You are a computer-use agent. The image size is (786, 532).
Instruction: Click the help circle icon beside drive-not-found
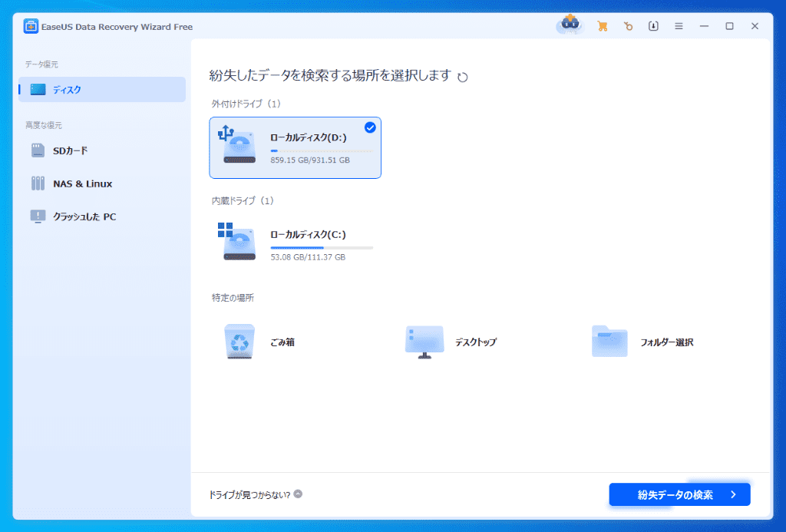pyautogui.click(x=298, y=494)
